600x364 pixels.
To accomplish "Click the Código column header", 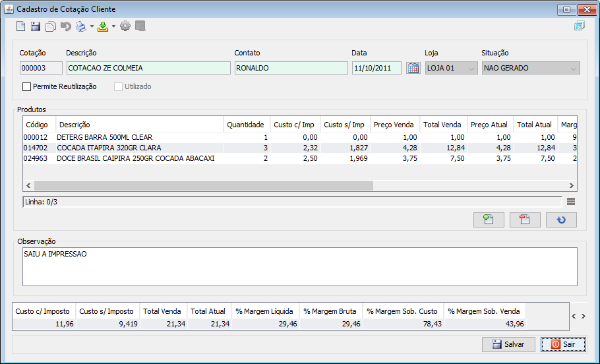I will [x=40, y=125].
